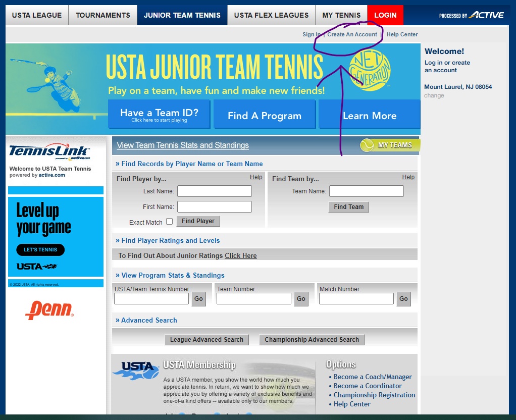Focus the Team Name field

click(x=367, y=191)
